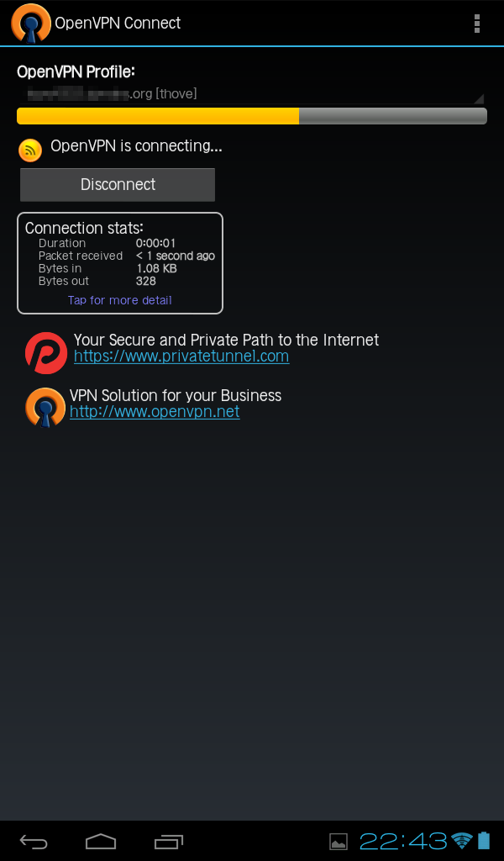Click the profile spinner corner arrow
504x861 pixels.
click(x=479, y=98)
